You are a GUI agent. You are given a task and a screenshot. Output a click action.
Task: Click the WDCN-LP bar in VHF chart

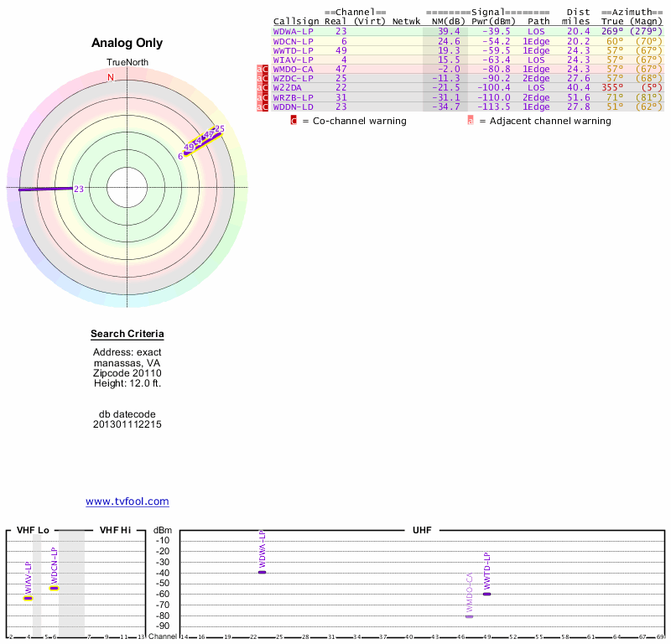pos(55,588)
